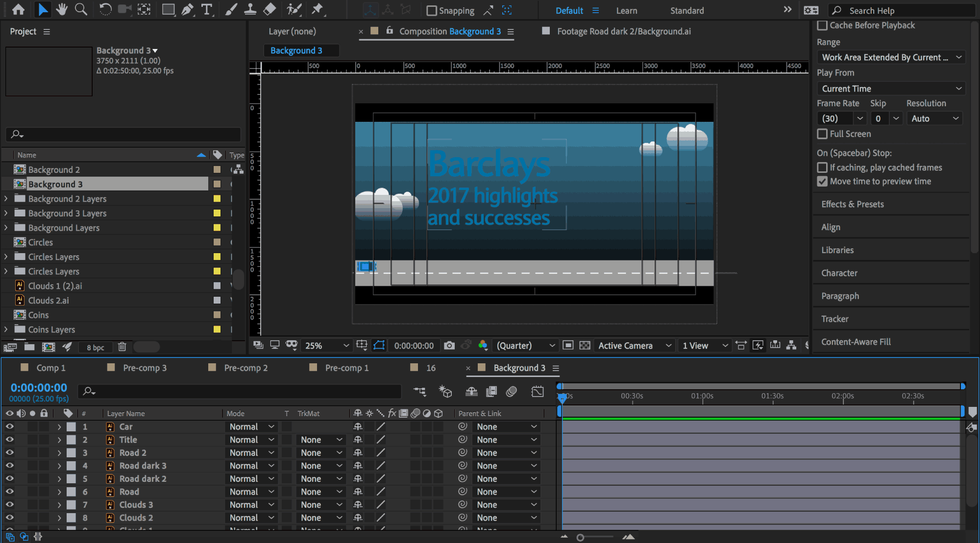Image resolution: width=980 pixels, height=543 pixels.
Task: Select the Rectangle shape tool
Action: pos(168,9)
